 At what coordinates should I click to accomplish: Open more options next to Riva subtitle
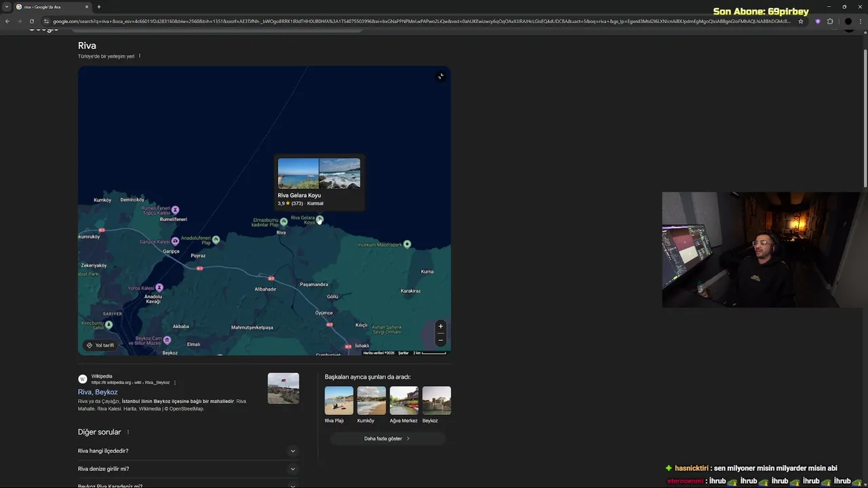click(140, 56)
